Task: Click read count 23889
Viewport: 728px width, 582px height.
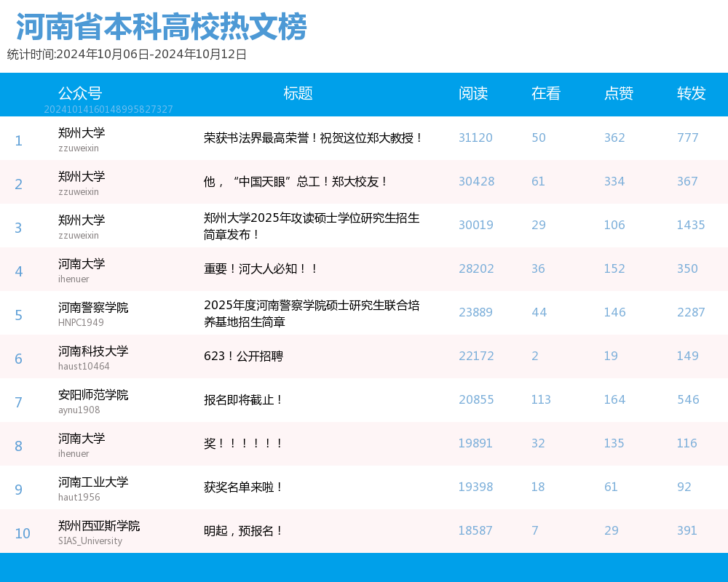Action: [475, 312]
